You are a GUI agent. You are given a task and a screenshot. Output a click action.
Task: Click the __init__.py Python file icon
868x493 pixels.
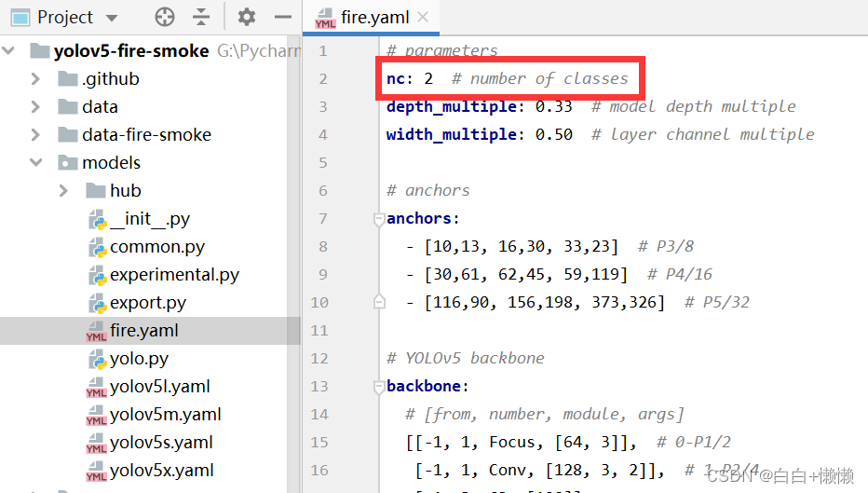click(x=97, y=219)
